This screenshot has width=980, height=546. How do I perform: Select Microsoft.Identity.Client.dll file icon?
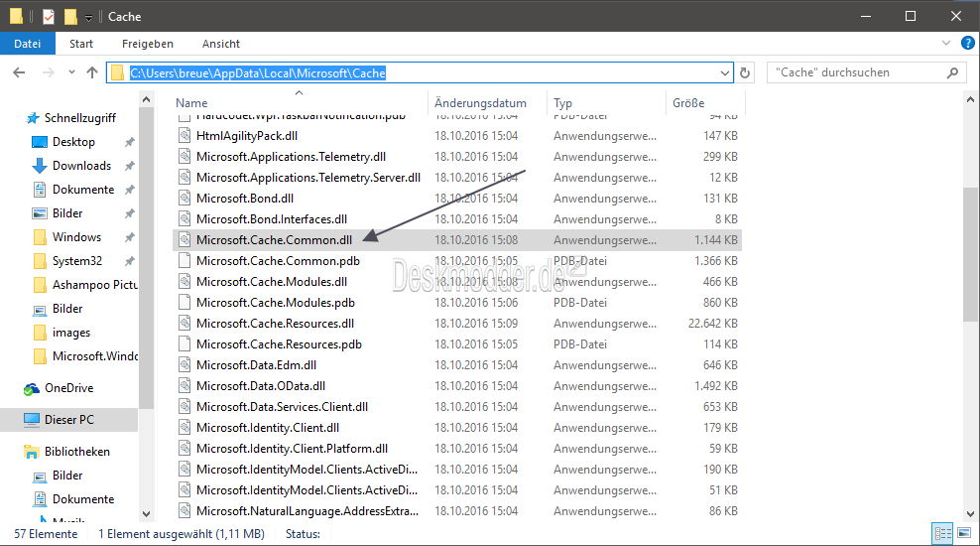[x=184, y=428]
